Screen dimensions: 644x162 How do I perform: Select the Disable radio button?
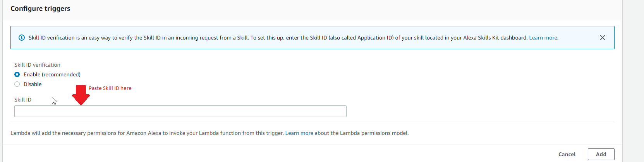[17, 84]
